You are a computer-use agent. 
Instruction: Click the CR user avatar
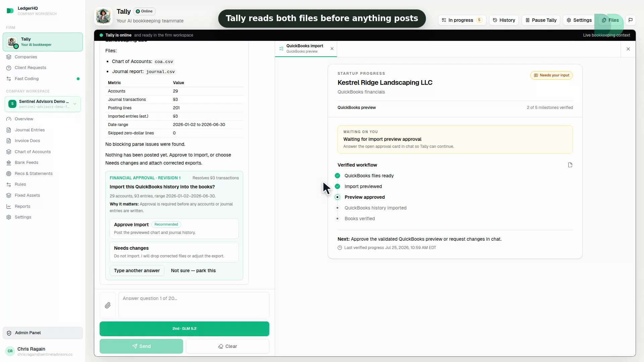pyautogui.click(x=10, y=351)
